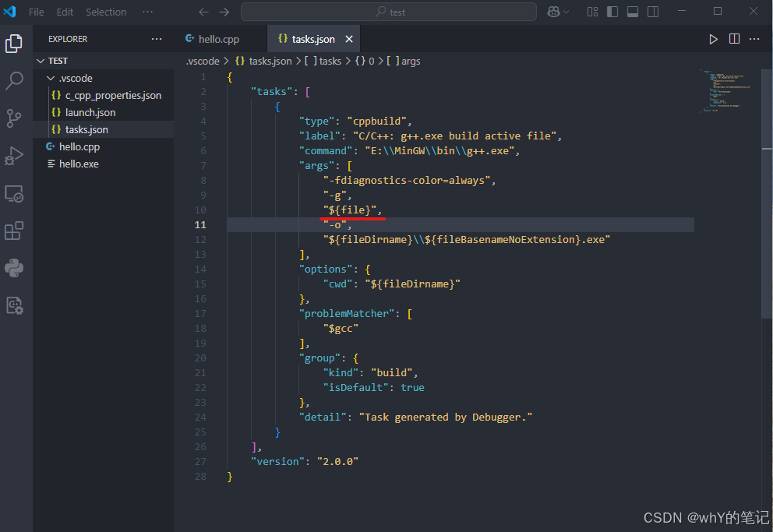Open hello.cpp from explorer tree
Screen dimensions: 773x532
click(x=104, y=146)
